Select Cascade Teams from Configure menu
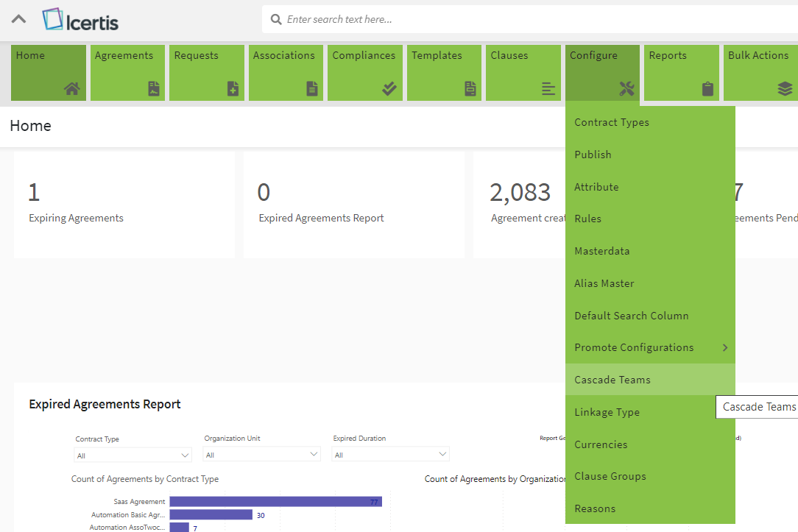 pos(612,380)
